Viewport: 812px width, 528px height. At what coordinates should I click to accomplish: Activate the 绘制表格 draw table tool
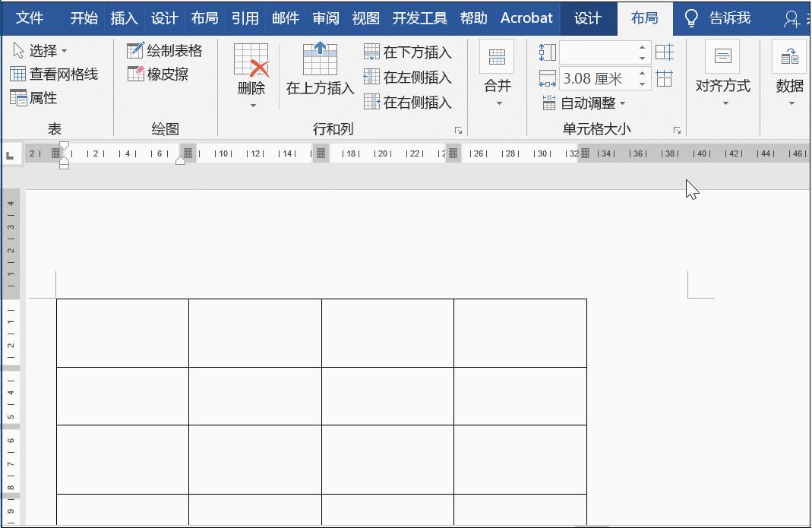[164, 50]
